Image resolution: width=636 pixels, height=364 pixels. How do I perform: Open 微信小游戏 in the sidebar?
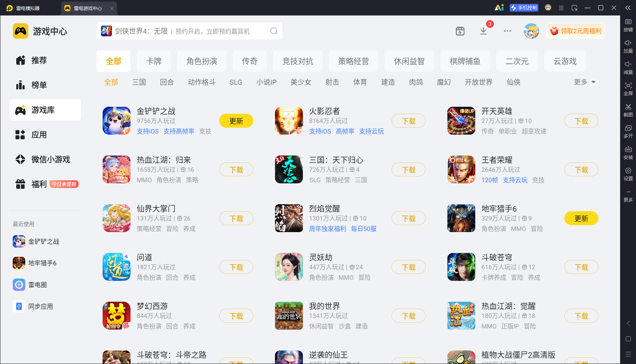[45, 159]
